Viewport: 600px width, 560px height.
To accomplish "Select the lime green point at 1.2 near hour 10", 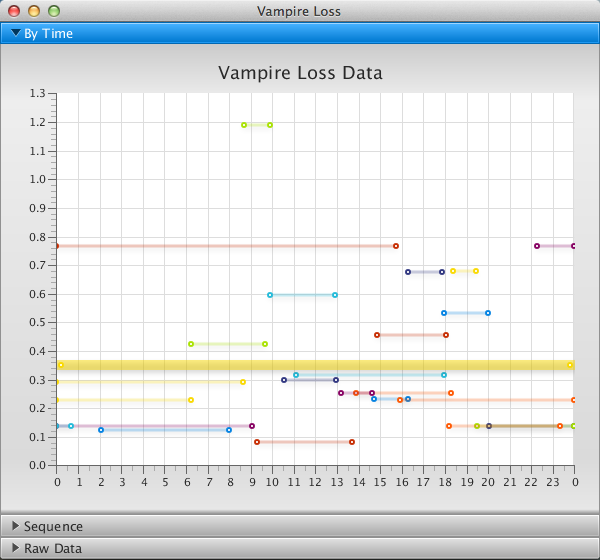I will 270,125.
